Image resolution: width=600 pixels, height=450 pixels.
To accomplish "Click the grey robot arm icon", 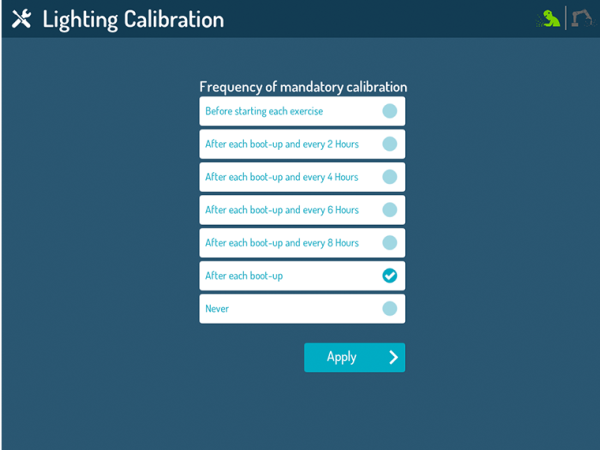I will (583, 18).
